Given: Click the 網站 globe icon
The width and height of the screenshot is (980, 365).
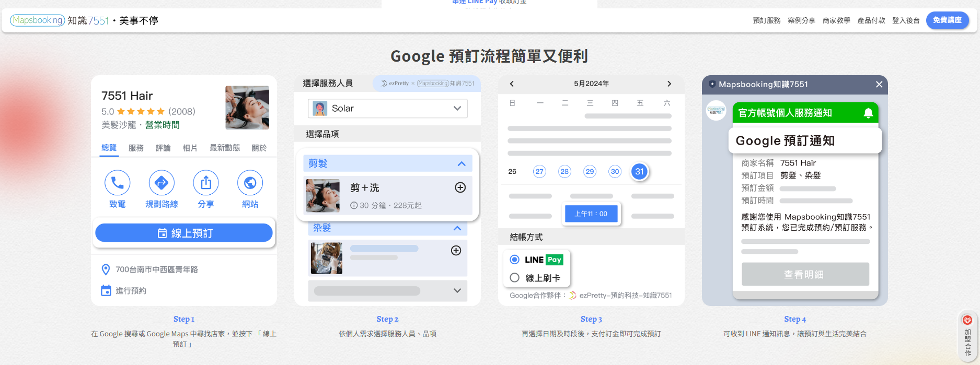Looking at the screenshot, I should 250,183.
